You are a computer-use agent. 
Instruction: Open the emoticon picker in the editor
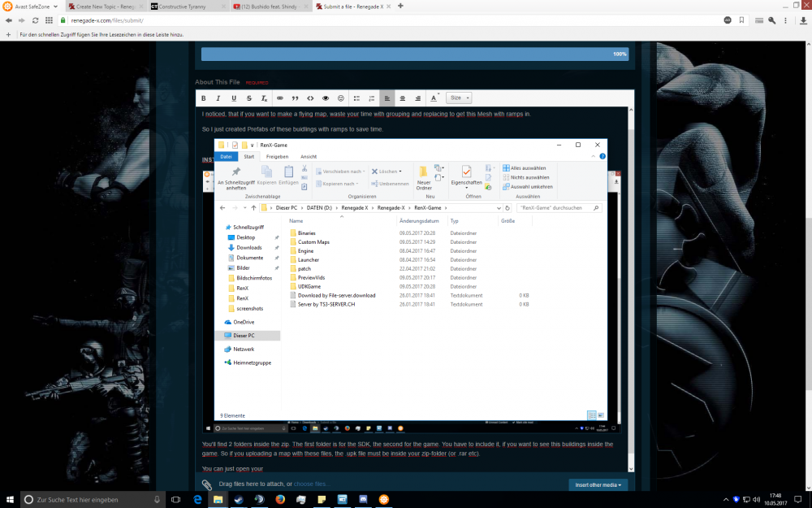point(341,98)
